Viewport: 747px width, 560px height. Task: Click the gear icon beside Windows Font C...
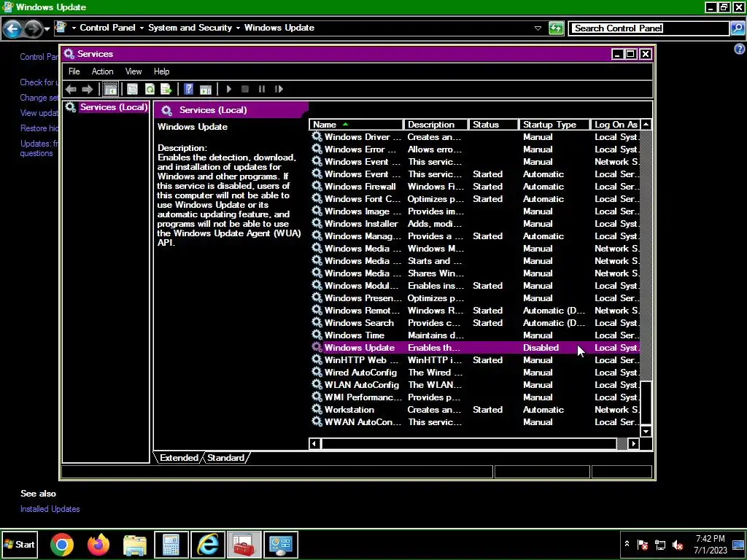point(317,198)
